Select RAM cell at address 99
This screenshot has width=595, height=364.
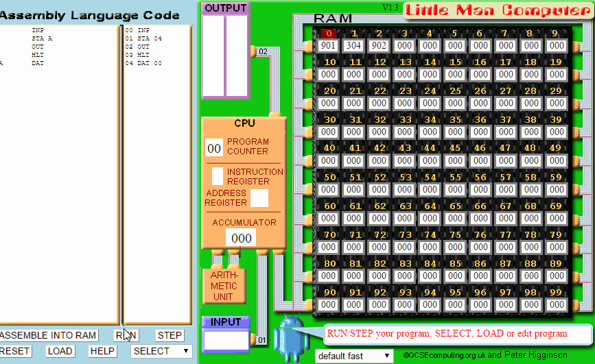pyautogui.click(x=557, y=305)
